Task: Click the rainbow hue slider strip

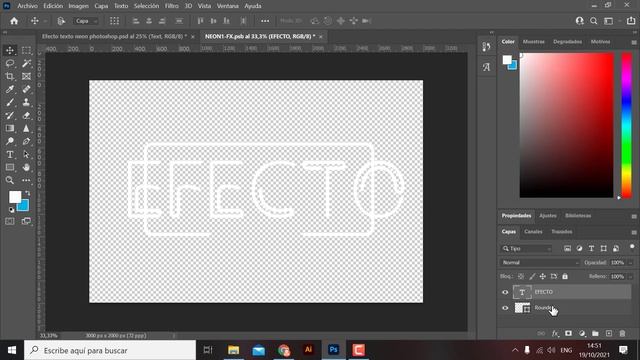Action: pos(627,125)
